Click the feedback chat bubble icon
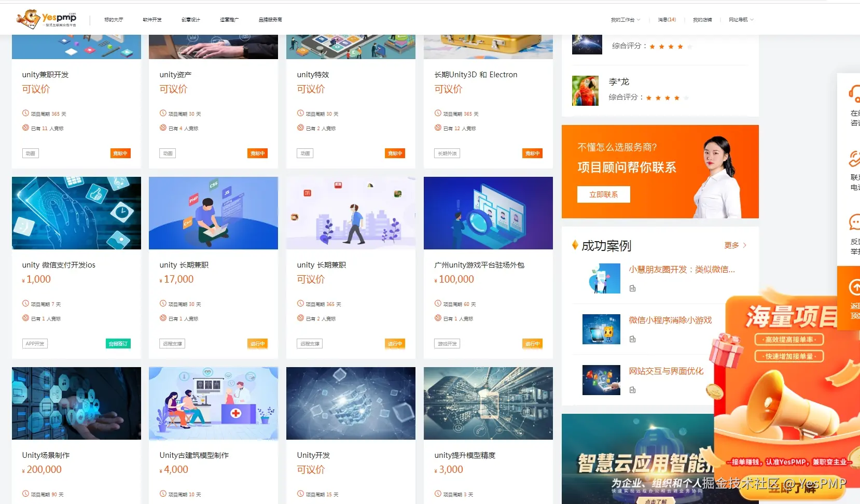The height and width of the screenshot is (504, 860). [854, 222]
